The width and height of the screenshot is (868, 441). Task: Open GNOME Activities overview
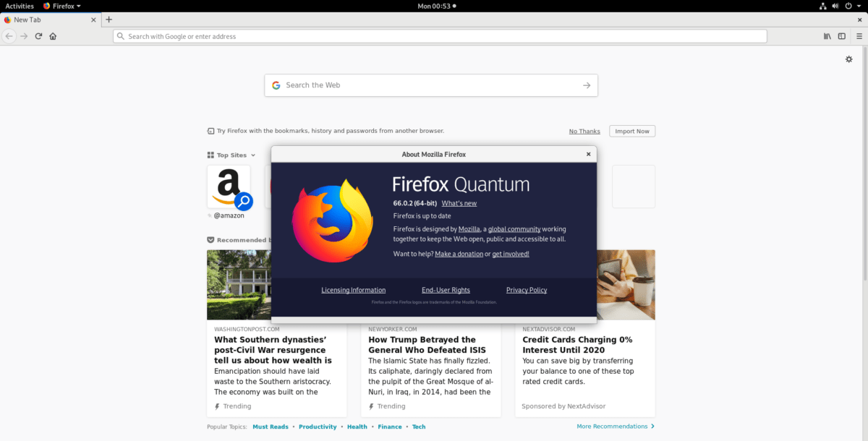click(20, 6)
